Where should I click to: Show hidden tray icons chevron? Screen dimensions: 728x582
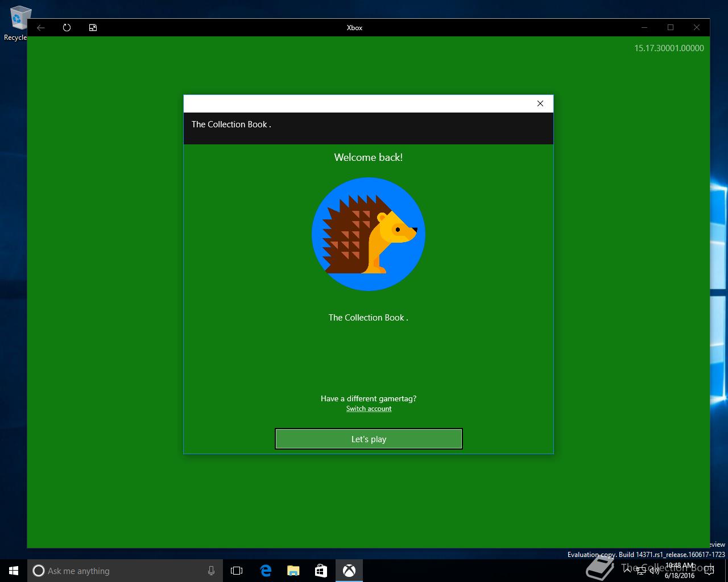[x=627, y=571]
